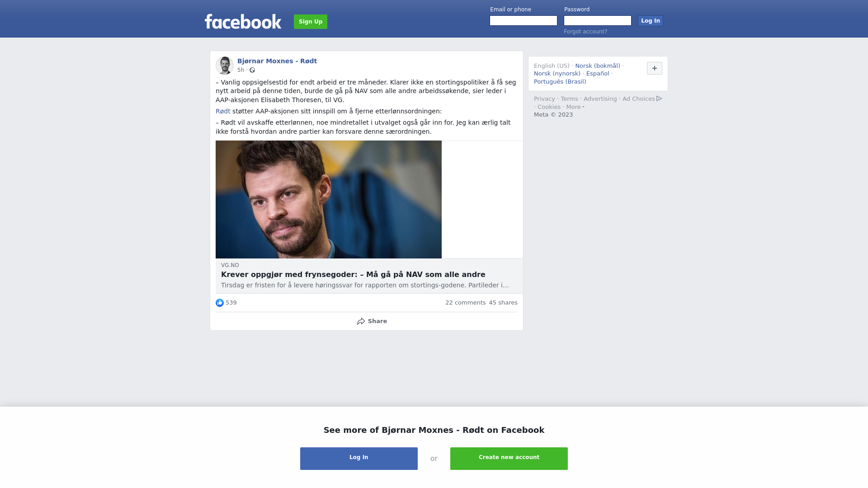Switch language to Norsk (bokmål)
The height and width of the screenshot is (488, 868).
598,66
